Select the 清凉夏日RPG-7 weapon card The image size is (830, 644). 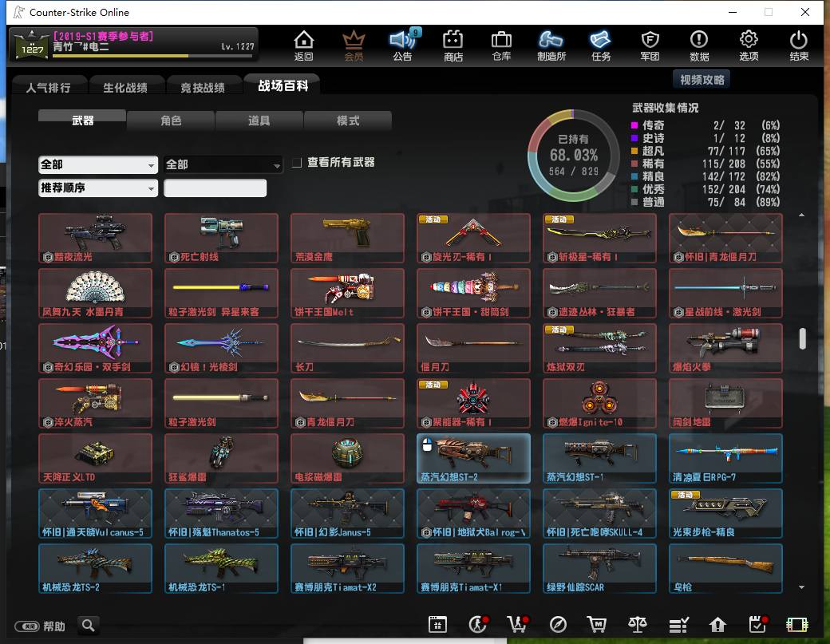[x=725, y=458]
